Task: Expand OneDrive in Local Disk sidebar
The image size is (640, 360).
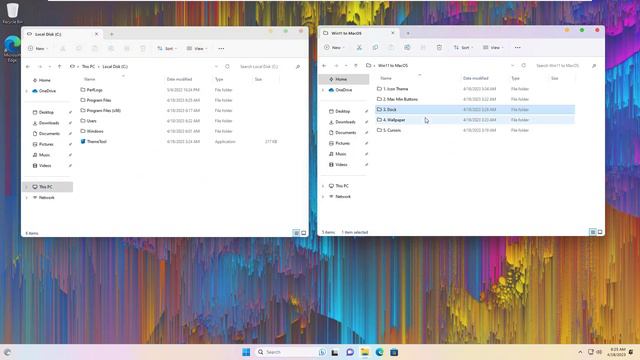Action: coord(27,91)
